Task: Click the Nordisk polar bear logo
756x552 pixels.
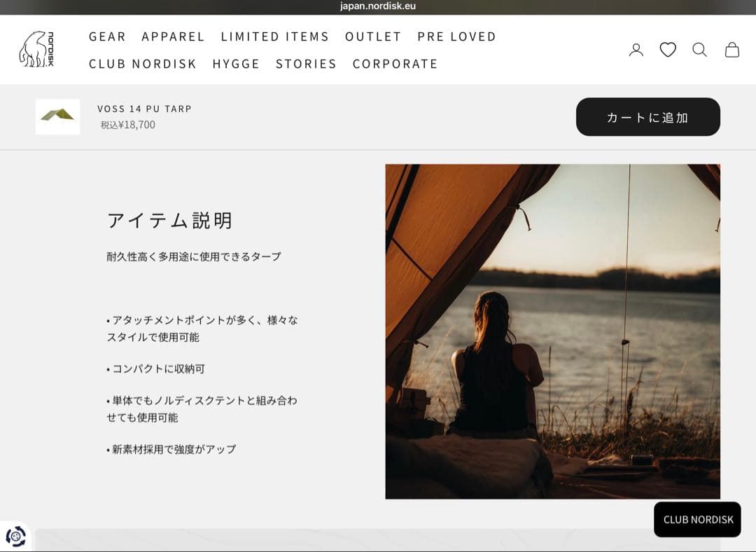Action: (36, 49)
